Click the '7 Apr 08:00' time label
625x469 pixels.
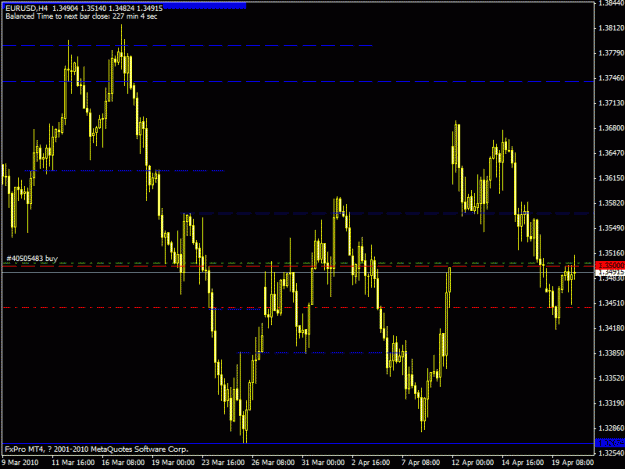421,463
